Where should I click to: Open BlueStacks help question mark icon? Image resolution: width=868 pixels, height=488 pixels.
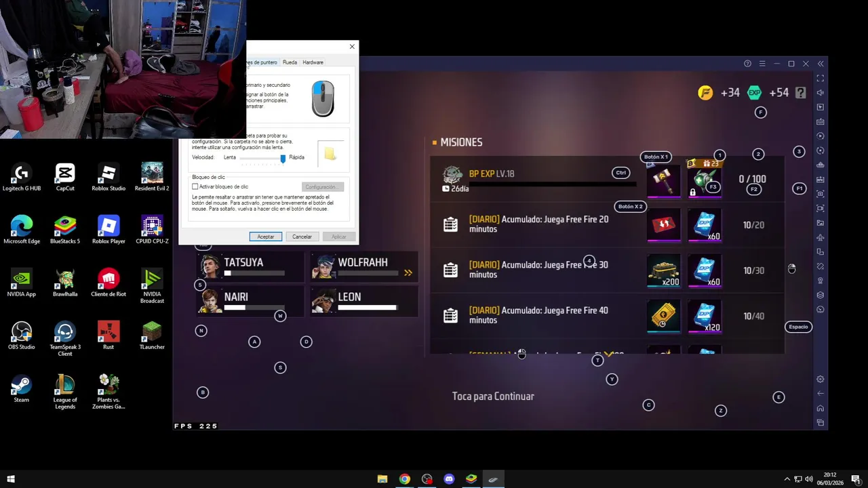747,64
